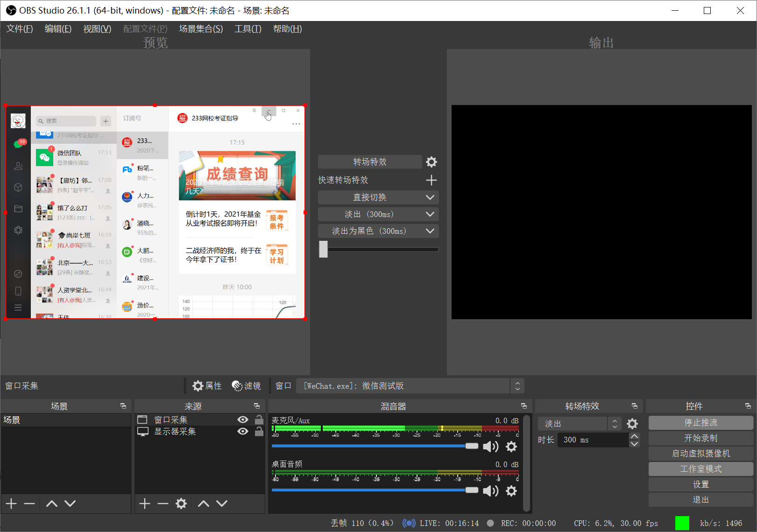Mute the 桌面音频 audio channel

tap(490, 491)
